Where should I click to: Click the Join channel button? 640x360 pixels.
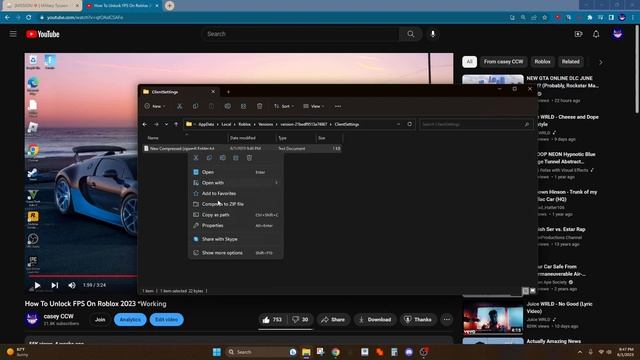tap(100, 320)
